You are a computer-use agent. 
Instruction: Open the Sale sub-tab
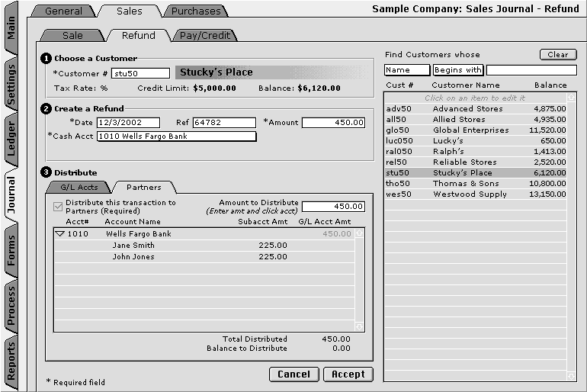pos(72,35)
